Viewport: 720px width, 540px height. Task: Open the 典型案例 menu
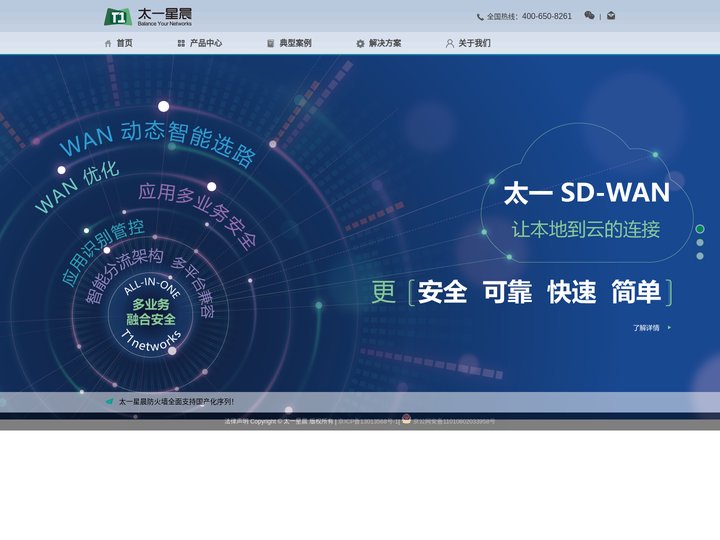(295, 43)
